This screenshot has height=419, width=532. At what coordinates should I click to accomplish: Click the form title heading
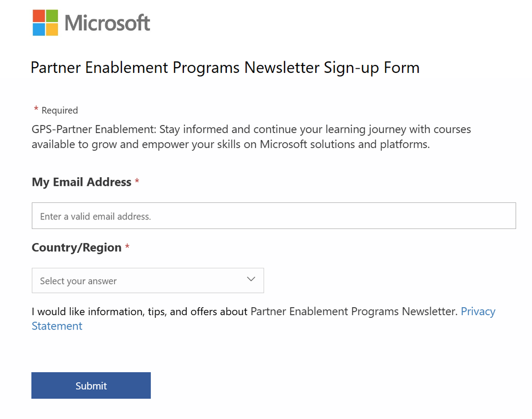coord(225,68)
